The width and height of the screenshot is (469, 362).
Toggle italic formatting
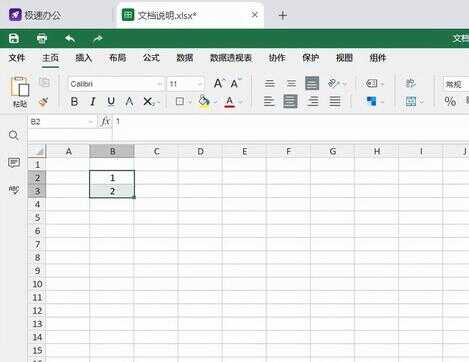pyautogui.click(x=93, y=101)
